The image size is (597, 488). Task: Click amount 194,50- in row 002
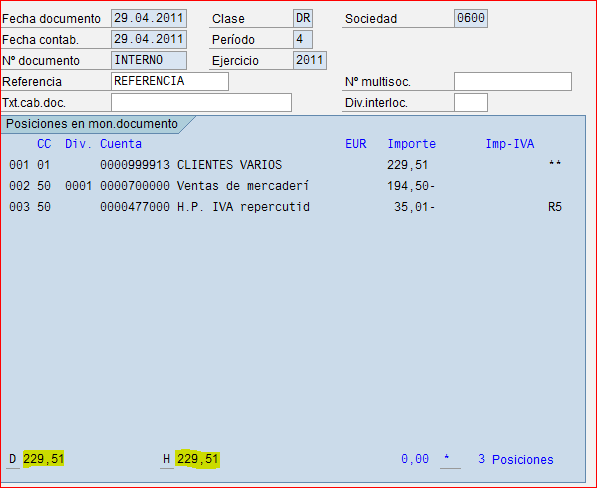[x=411, y=186]
